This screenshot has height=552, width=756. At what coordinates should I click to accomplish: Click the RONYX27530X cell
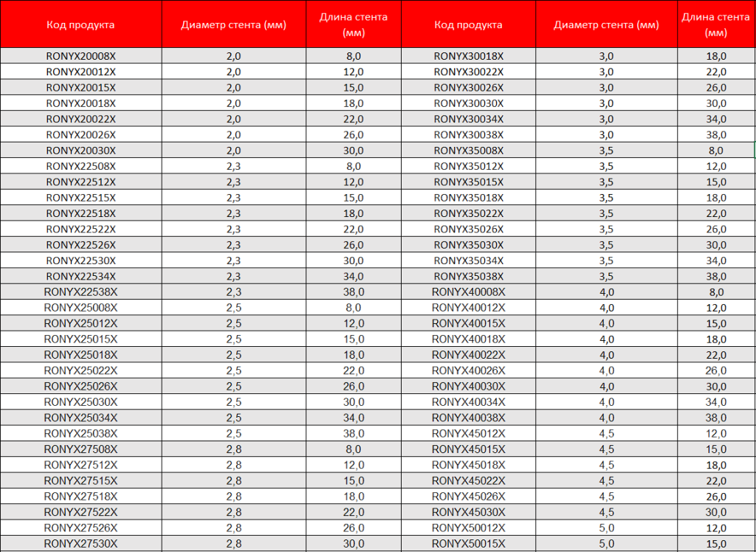click(80, 544)
